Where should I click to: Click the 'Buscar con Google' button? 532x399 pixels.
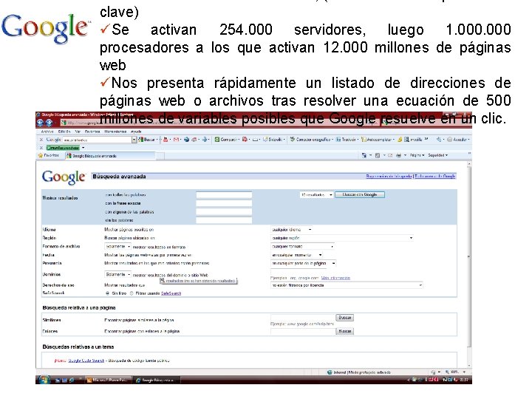(x=360, y=195)
